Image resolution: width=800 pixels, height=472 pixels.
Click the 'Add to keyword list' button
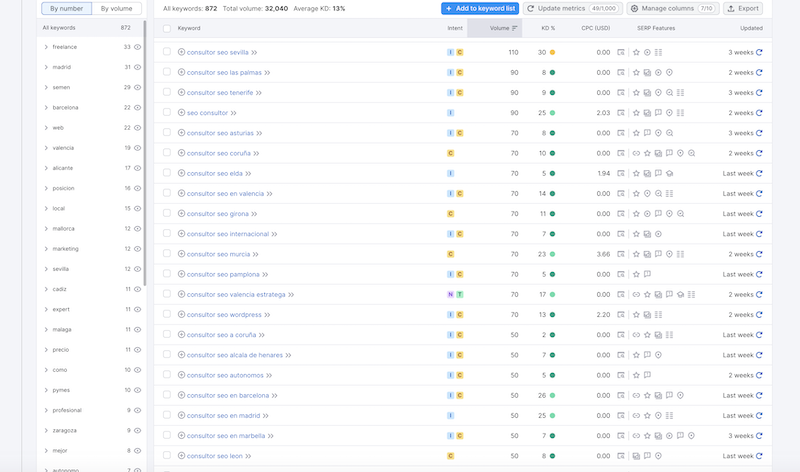tap(480, 8)
